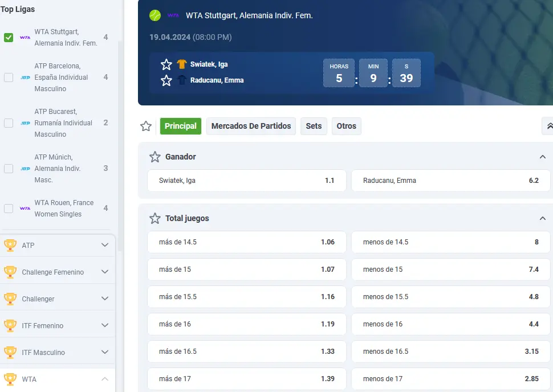Image resolution: width=553 pixels, height=392 pixels.
Task: Click the double-chevron collapse all icon
Action: pos(548,126)
